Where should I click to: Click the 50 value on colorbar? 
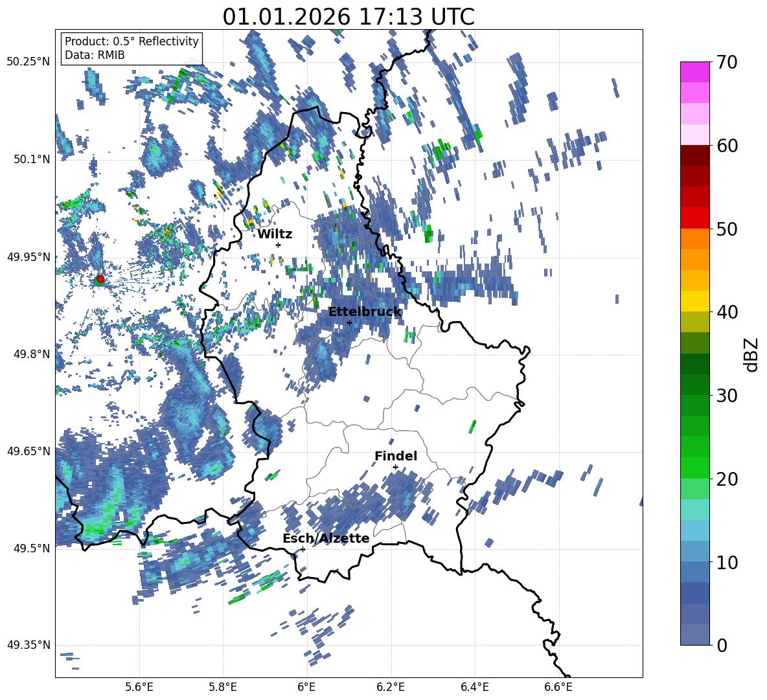(726, 229)
